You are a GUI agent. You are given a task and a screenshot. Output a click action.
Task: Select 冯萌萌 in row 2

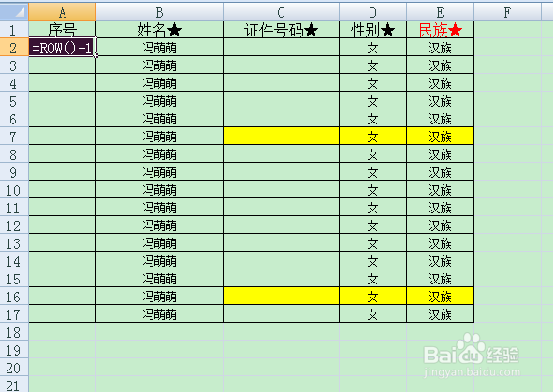159,47
